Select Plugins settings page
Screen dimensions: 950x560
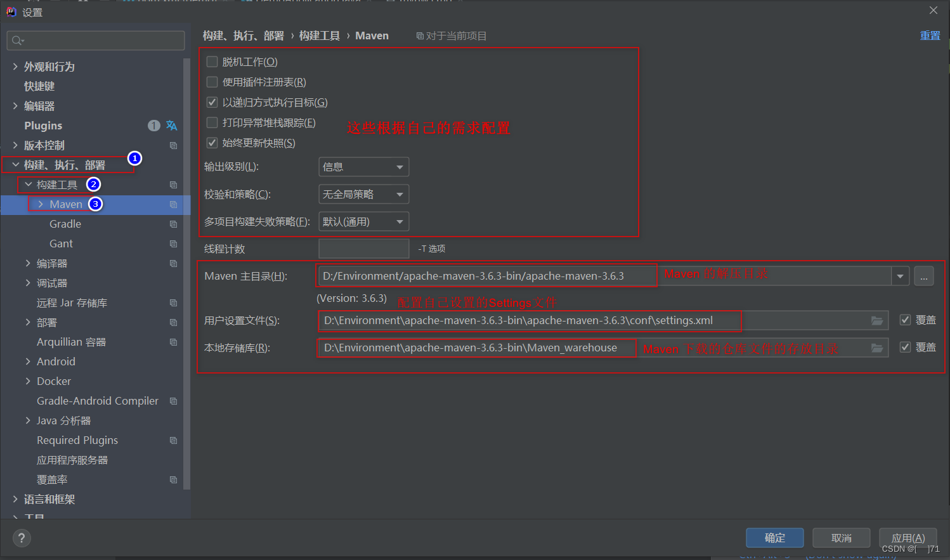[x=43, y=126]
